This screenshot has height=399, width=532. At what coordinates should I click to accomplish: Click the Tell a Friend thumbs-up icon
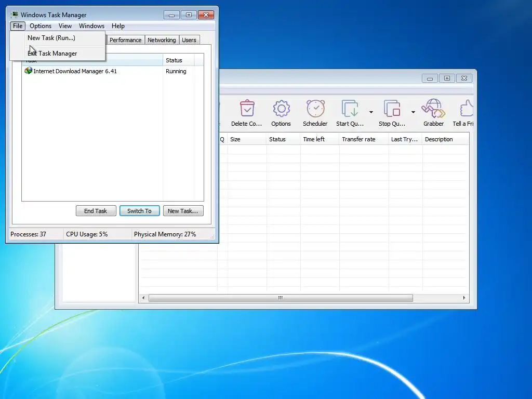point(467,108)
